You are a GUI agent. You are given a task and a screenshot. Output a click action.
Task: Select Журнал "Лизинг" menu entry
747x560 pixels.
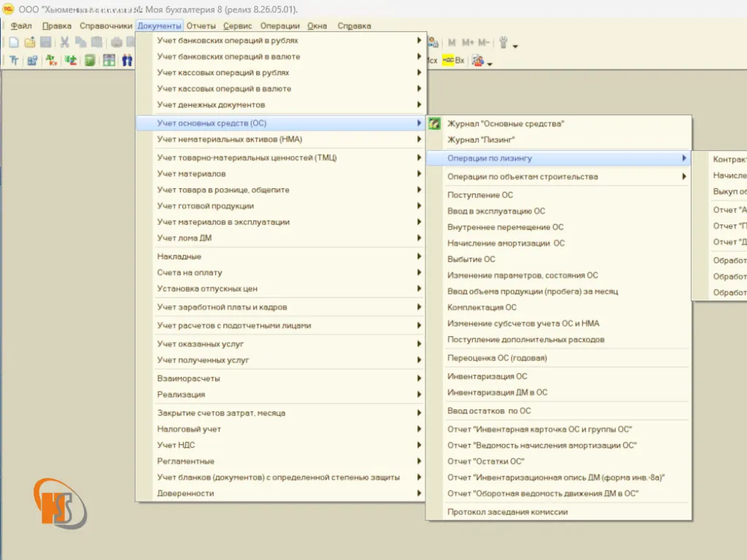pos(558,140)
